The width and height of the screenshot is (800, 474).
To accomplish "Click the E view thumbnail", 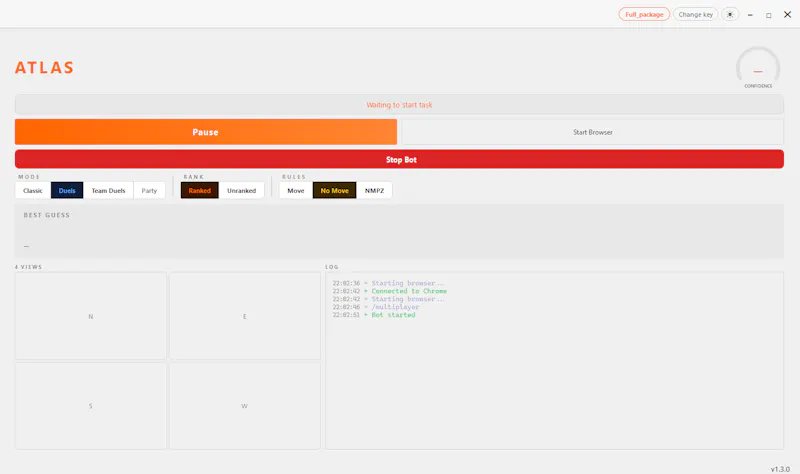I will pos(245,316).
